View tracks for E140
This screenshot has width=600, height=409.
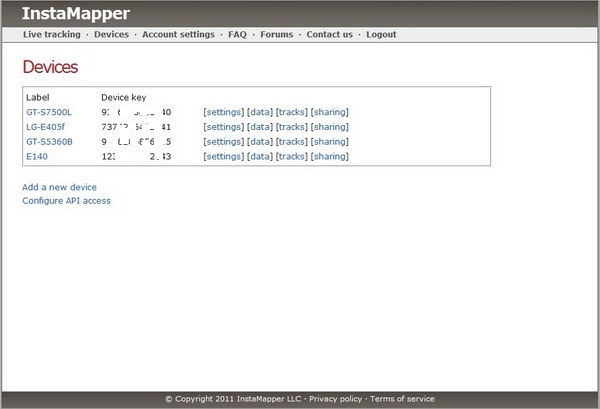click(292, 156)
